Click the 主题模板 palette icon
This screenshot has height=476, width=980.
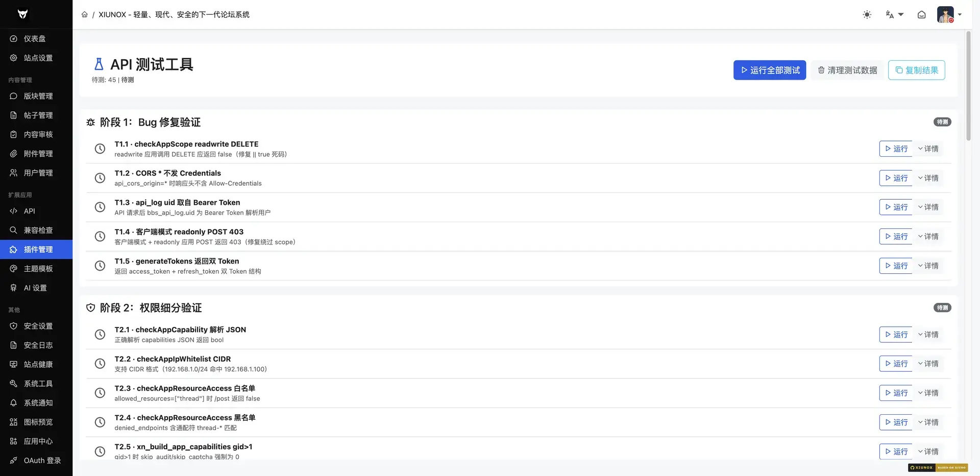point(14,269)
